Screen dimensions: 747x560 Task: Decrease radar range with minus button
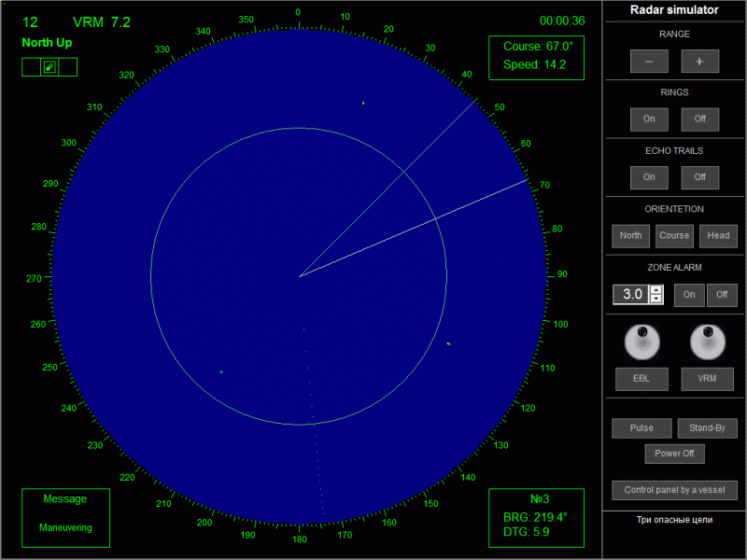coord(649,62)
